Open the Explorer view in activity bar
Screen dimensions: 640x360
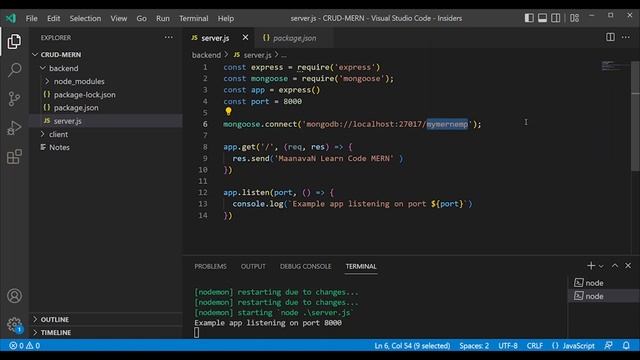pyautogui.click(x=14, y=41)
